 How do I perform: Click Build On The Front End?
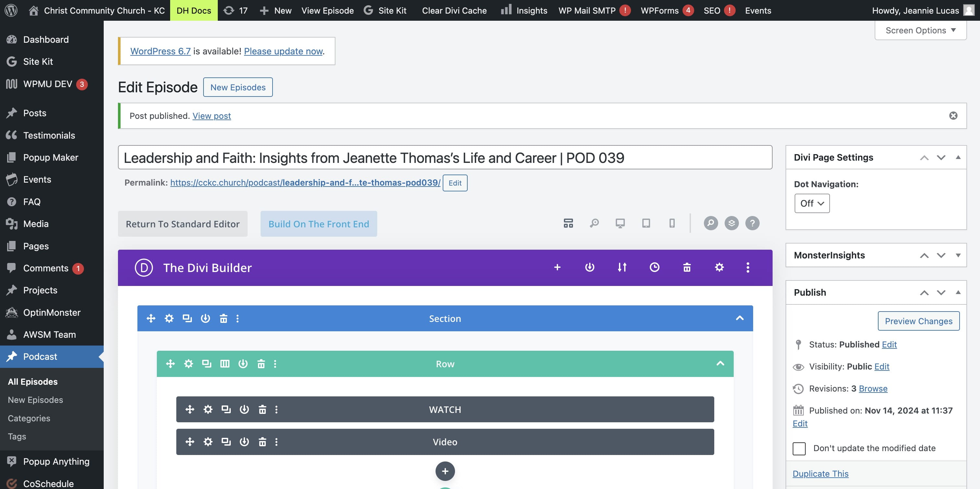[x=319, y=224]
